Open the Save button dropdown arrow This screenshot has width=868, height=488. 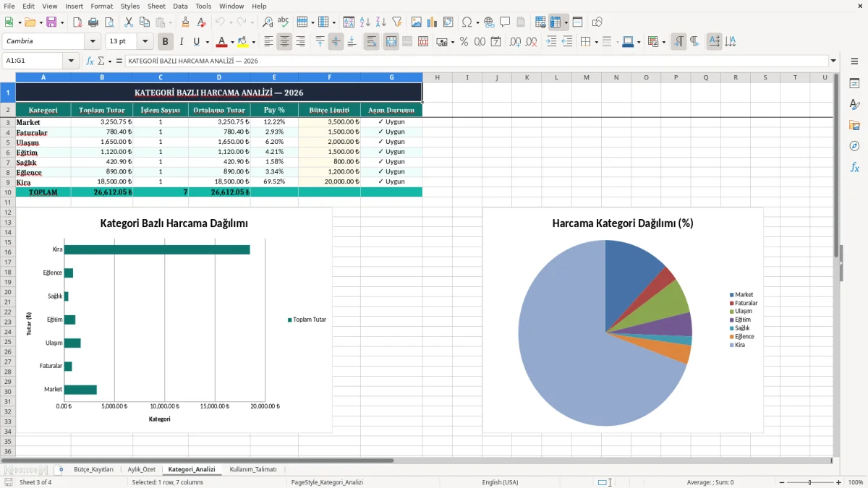click(x=62, y=22)
